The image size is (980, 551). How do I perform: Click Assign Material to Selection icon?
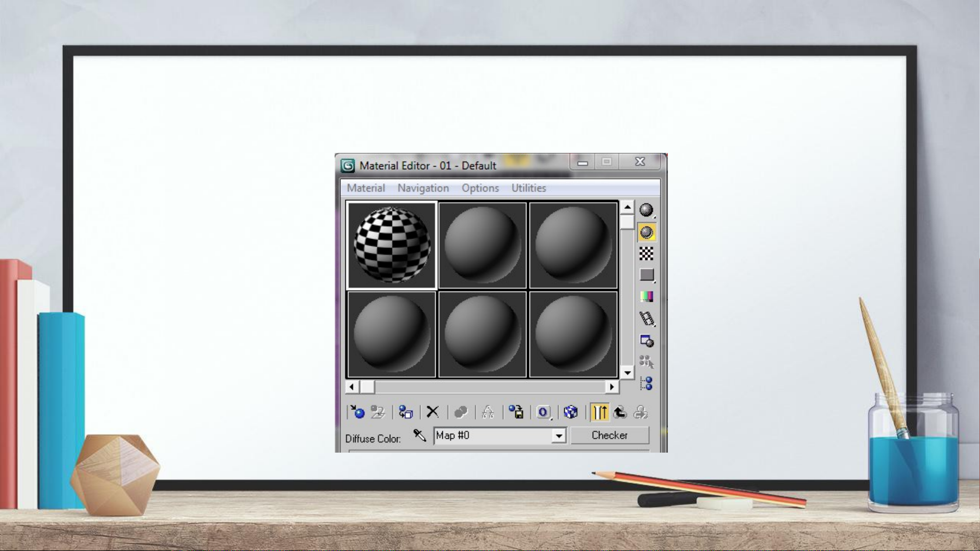coord(406,412)
